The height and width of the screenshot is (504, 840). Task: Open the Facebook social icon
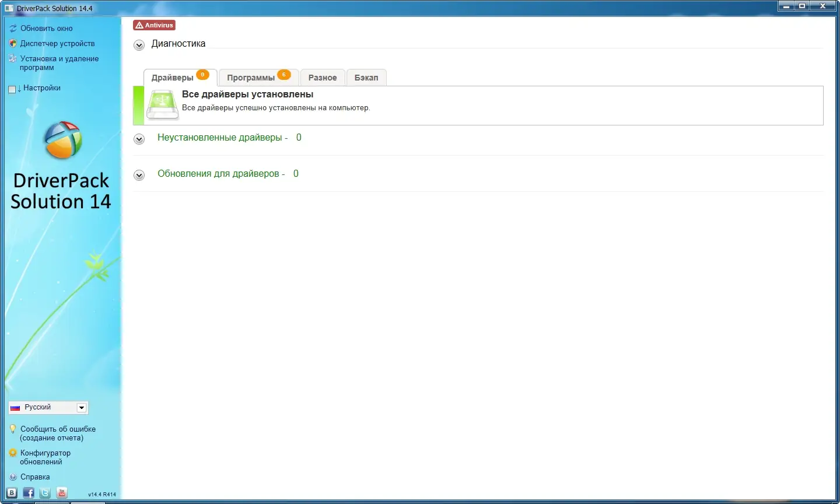[29, 493]
